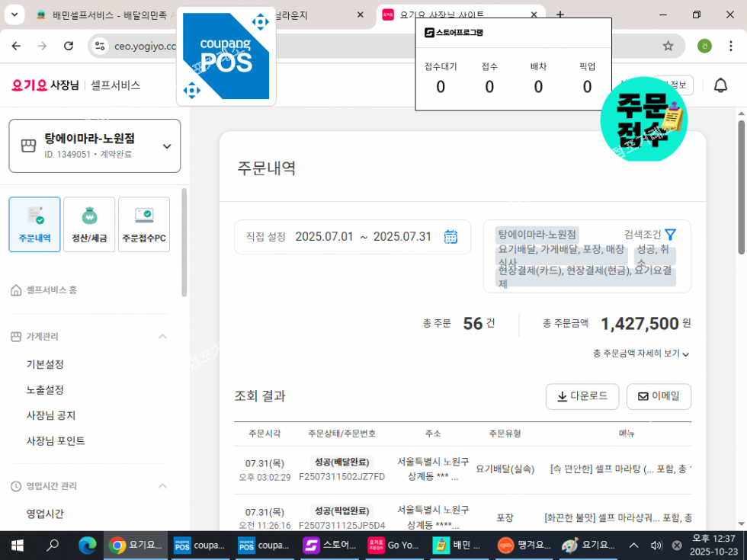Collapse the 영업시간 관리 sidebar section
This screenshot has width=747, height=560.
pos(162,486)
